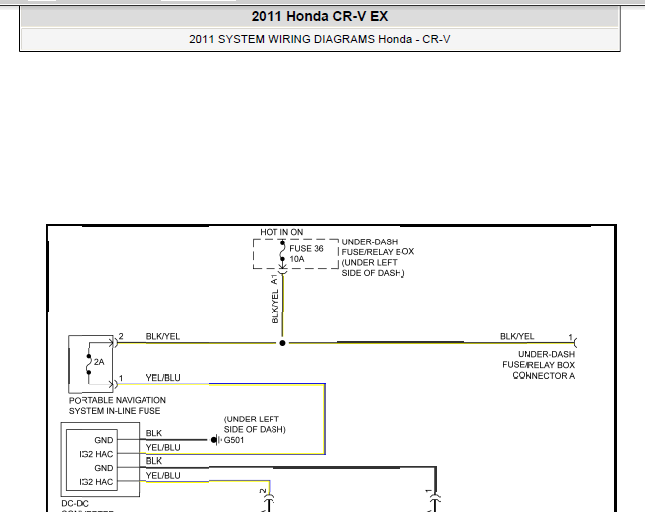This screenshot has width=645, height=512.
Task: Click the wire splice junction dot
Action: pyautogui.click(x=282, y=343)
